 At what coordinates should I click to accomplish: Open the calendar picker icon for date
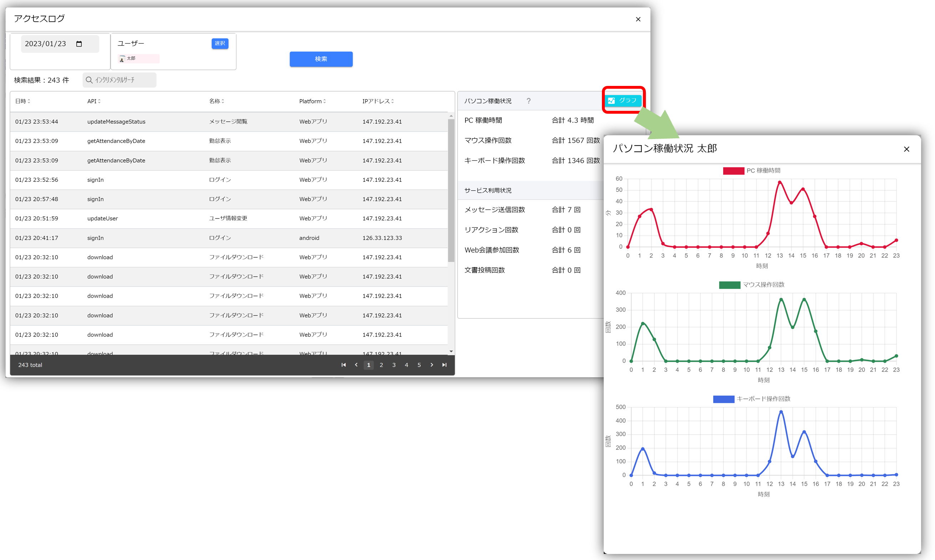pyautogui.click(x=79, y=44)
